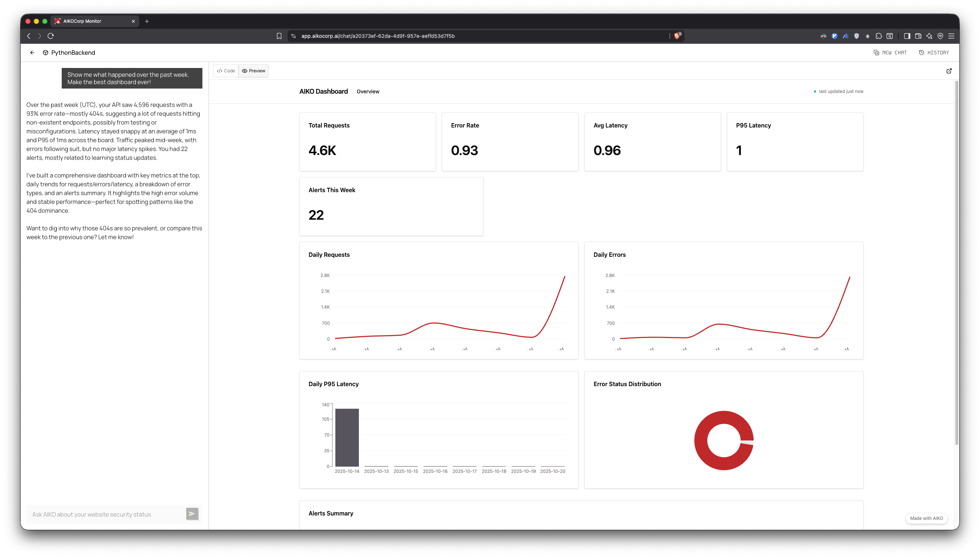The height and width of the screenshot is (557, 980).
Task: Toggle the bookmark for this page
Action: (279, 36)
